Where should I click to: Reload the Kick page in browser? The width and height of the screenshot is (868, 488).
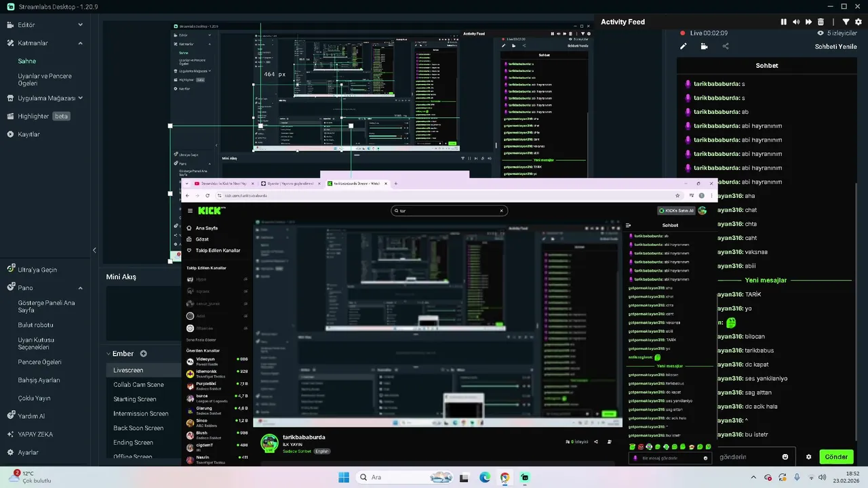(x=208, y=195)
